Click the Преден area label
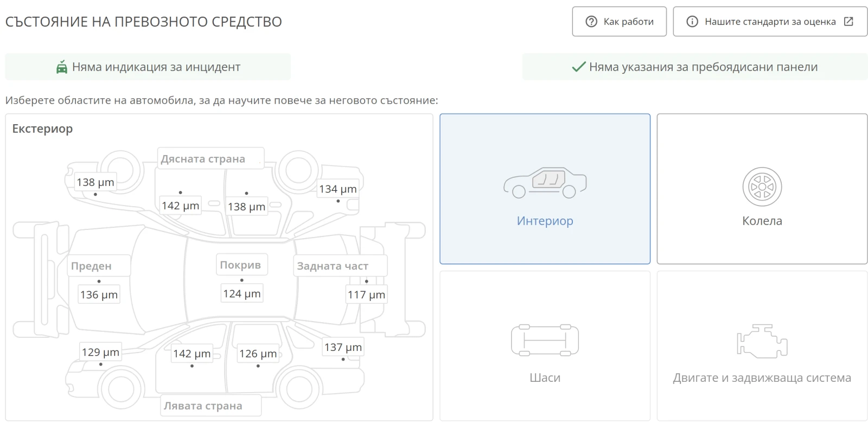Viewport: 868px width, 429px height. pyautogui.click(x=91, y=266)
